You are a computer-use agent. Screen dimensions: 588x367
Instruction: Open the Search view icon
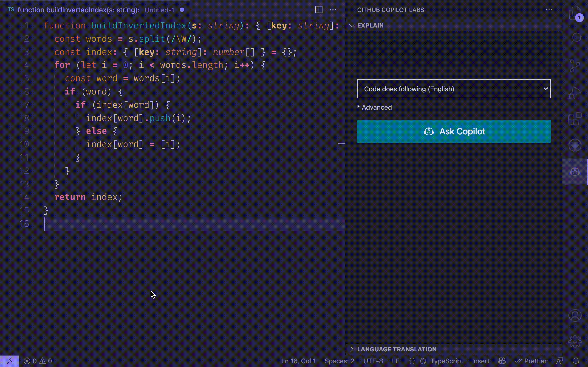coord(575,39)
